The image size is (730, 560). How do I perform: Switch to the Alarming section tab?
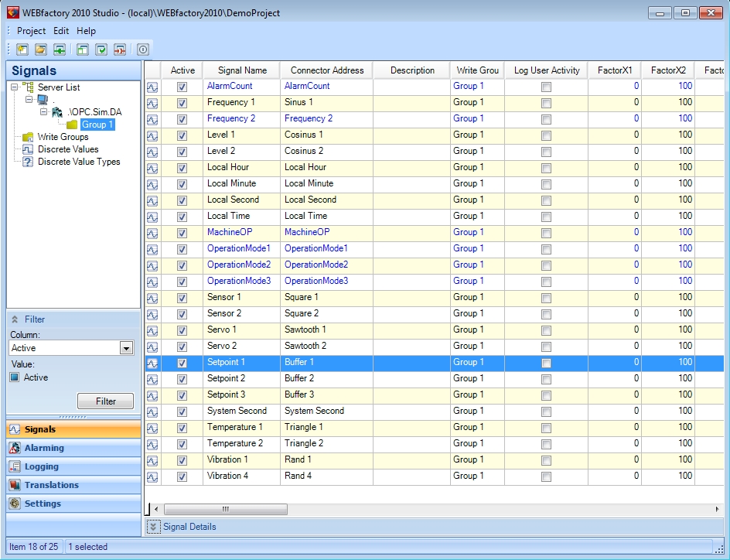[x=44, y=448]
